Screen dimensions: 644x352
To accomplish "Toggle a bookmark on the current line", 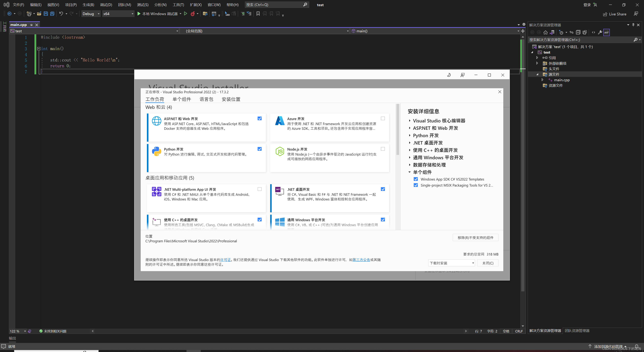I will [258, 14].
